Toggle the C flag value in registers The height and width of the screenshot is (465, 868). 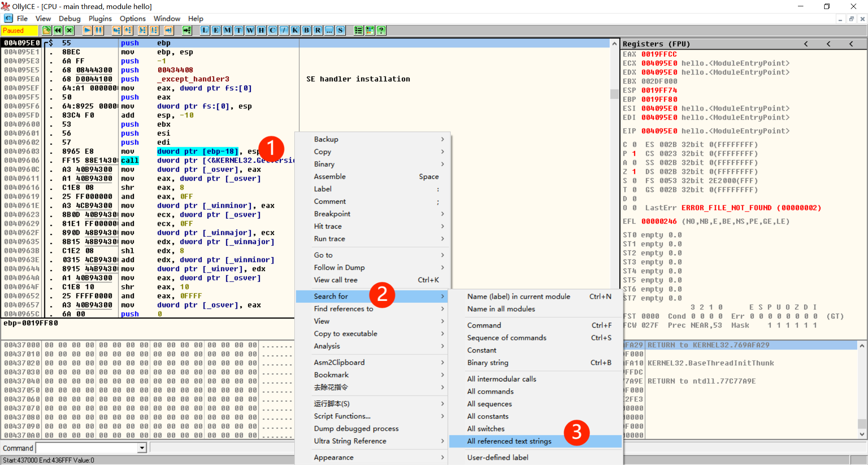[634, 145]
